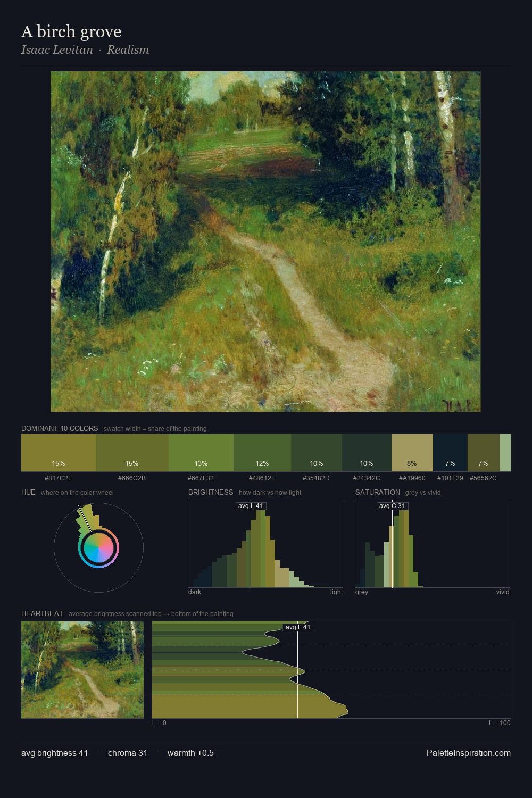Screen dimensions: 532x798
Task: Select the #817C2F color swatch
Action: click(x=59, y=453)
